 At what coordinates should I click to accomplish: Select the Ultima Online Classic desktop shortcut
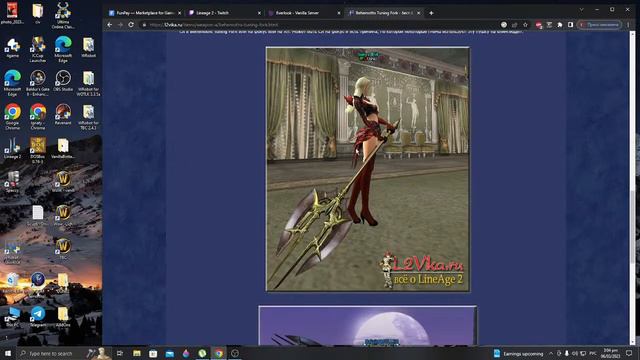63,16
